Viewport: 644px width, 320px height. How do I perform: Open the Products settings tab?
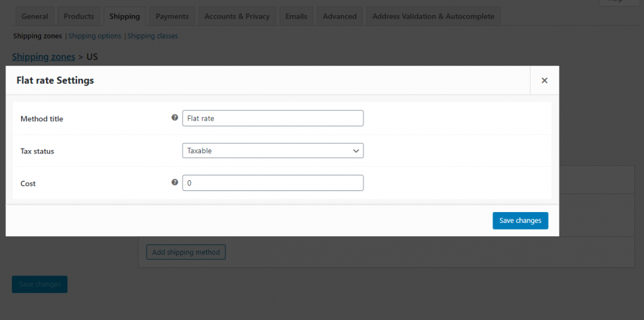pos(79,16)
